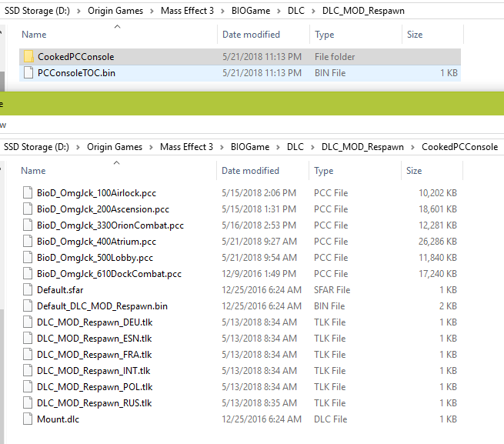Screen dimensions: 504x444
Task: Click the Mount.dlc file icon
Action: click(x=28, y=419)
